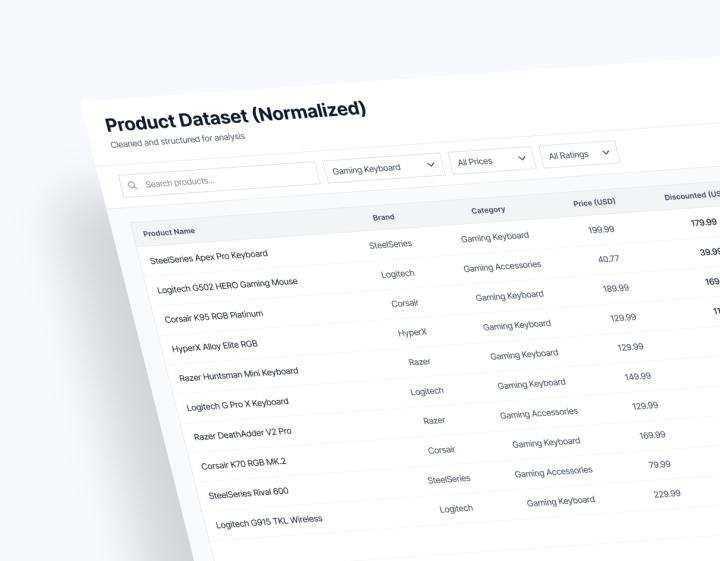This screenshot has height=561, width=720.
Task: Focus the Search products input field
Action: (x=219, y=180)
